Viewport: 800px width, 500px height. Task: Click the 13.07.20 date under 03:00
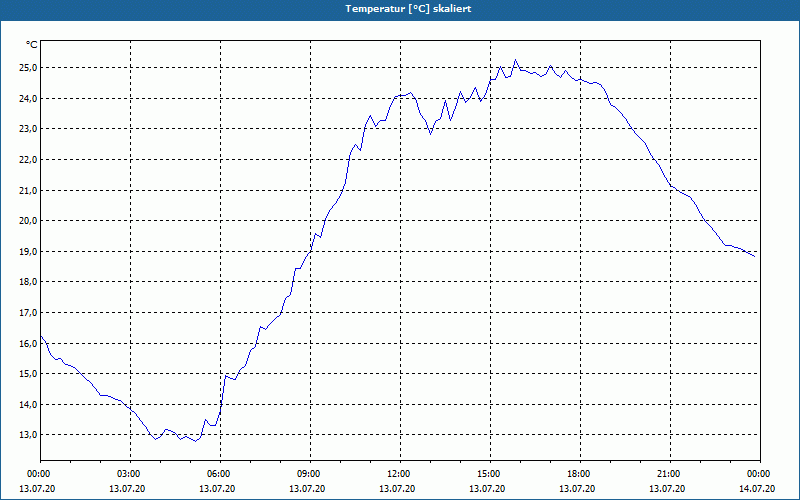(127, 489)
